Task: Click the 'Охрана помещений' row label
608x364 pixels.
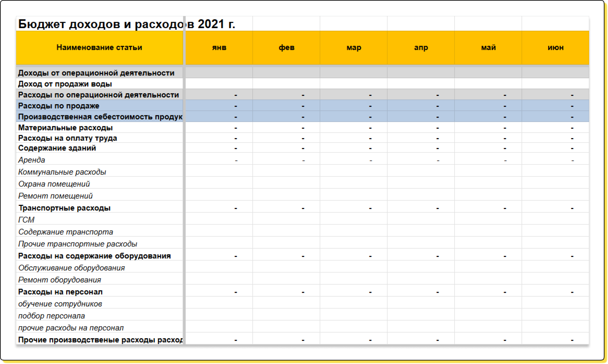Action: tap(54, 184)
